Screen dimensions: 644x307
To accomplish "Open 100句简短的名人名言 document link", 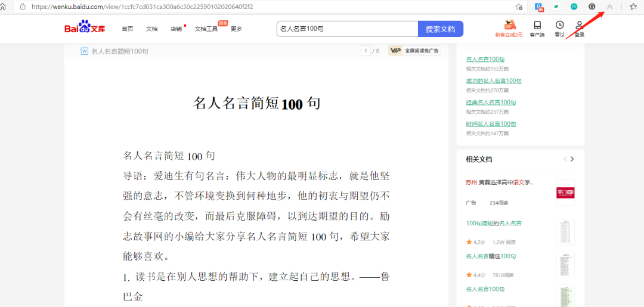I will [x=494, y=224].
